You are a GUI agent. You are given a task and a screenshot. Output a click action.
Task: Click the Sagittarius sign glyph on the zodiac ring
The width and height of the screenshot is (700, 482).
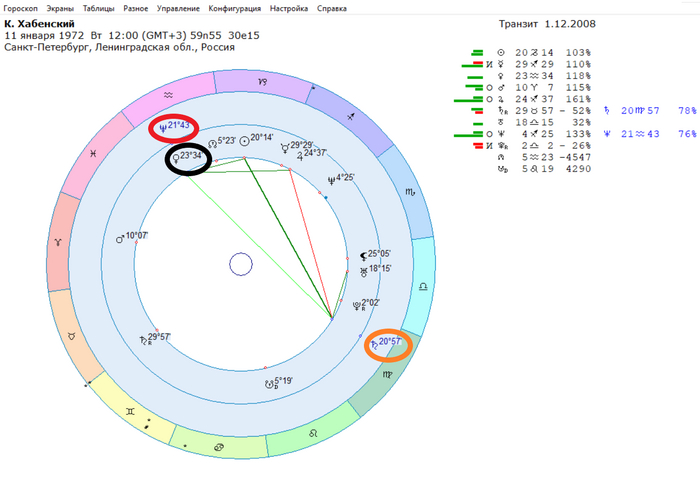[351, 116]
